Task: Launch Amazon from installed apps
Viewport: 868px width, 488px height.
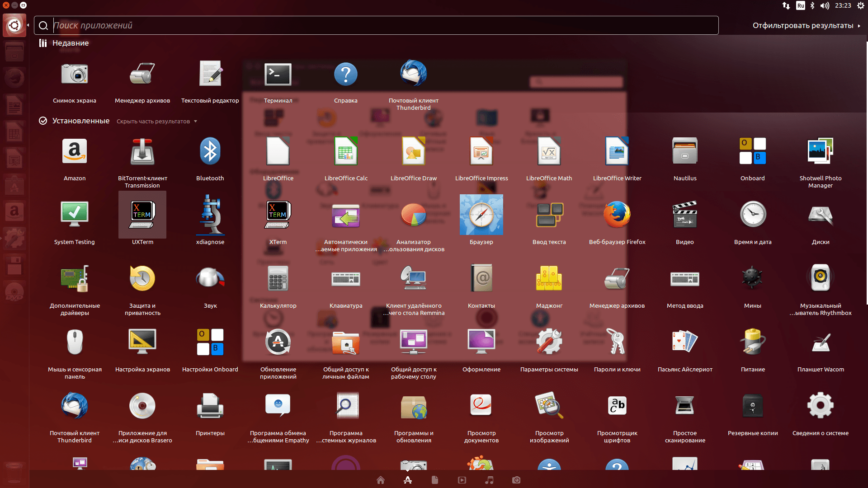Action: click(75, 151)
